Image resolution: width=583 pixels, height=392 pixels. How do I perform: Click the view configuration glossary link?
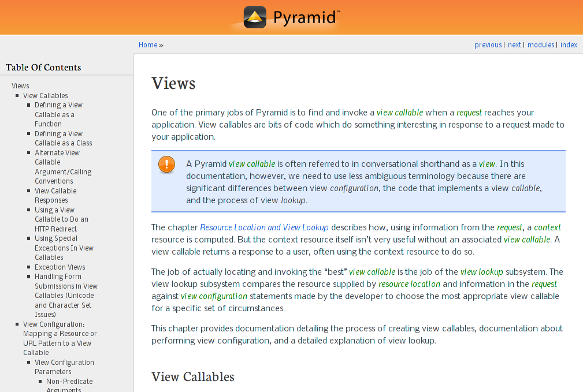click(214, 297)
